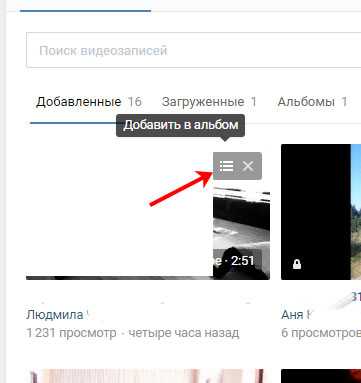Click the lock icon on Аня's video
The width and height of the screenshot is (361, 383).
(x=297, y=264)
